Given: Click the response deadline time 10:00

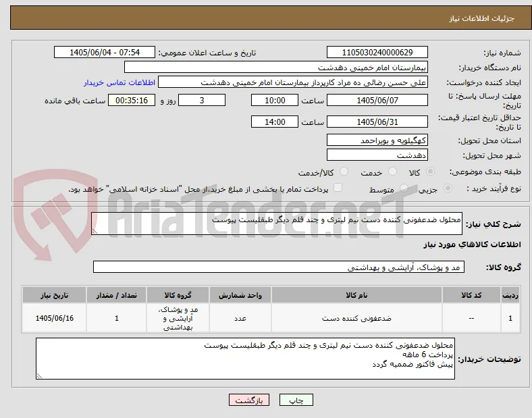Looking at the screenshot, I should tap(275, 101).
